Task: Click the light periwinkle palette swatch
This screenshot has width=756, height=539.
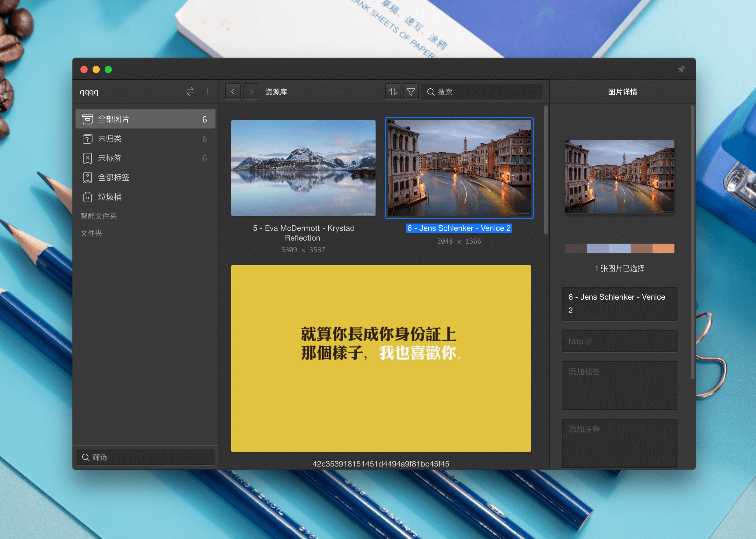Action: tap(619, 248)
